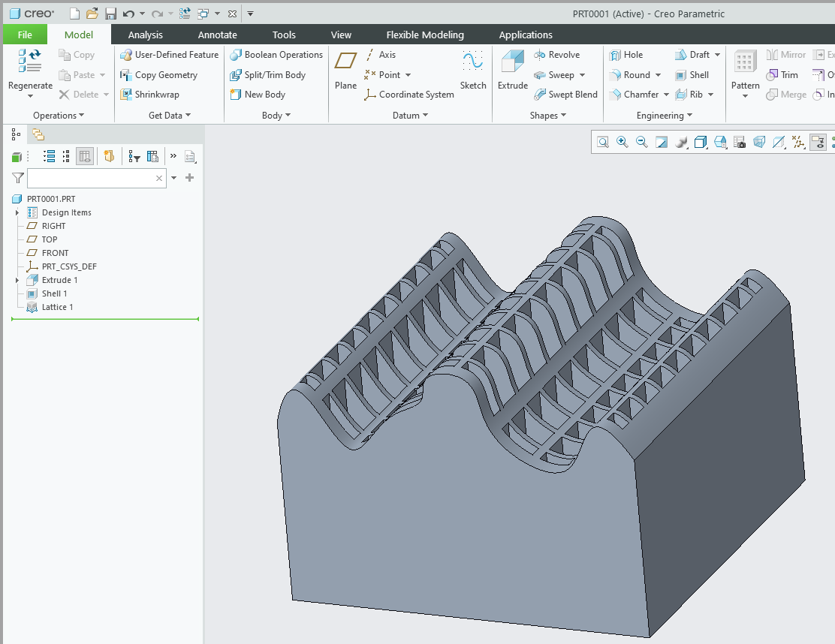Click the Refit view icon
835x644 pixels.
[x=603, y=142]
